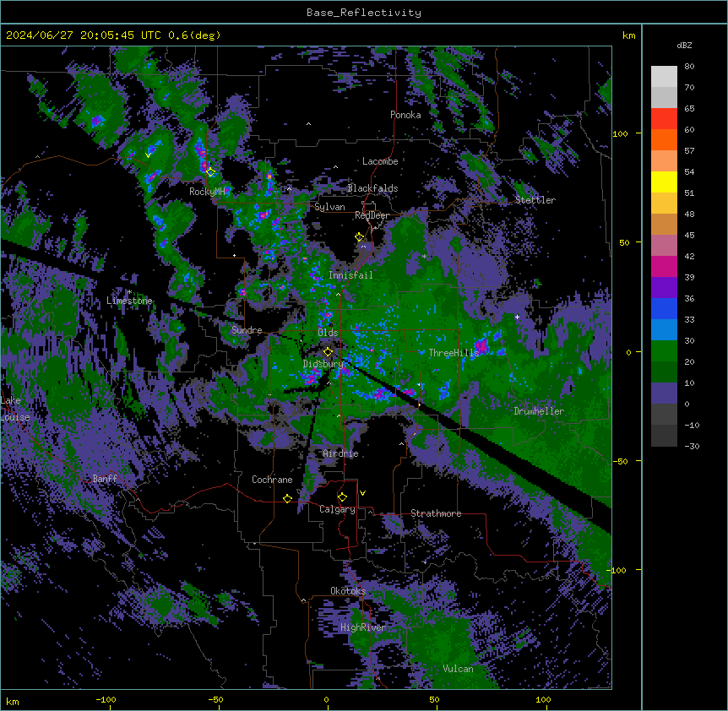728x711 pixels.
Task: Click the 80 value on the dBZ legend
Action: [x=689, y=67]
